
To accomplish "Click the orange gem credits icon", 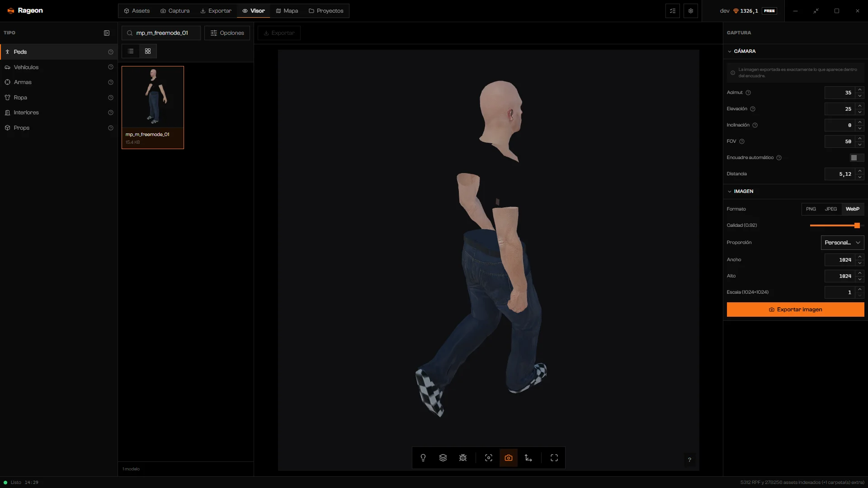I will tap(736, 11).
